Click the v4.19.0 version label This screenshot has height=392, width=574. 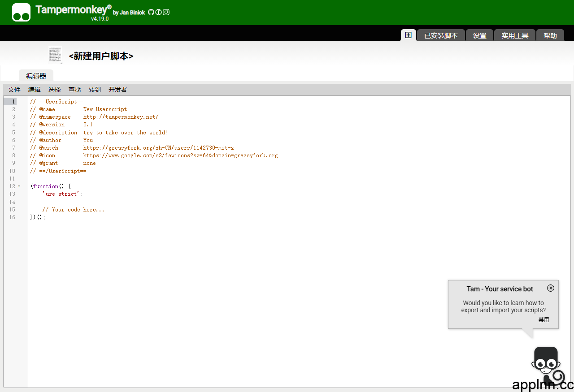[x=100, y=19]
